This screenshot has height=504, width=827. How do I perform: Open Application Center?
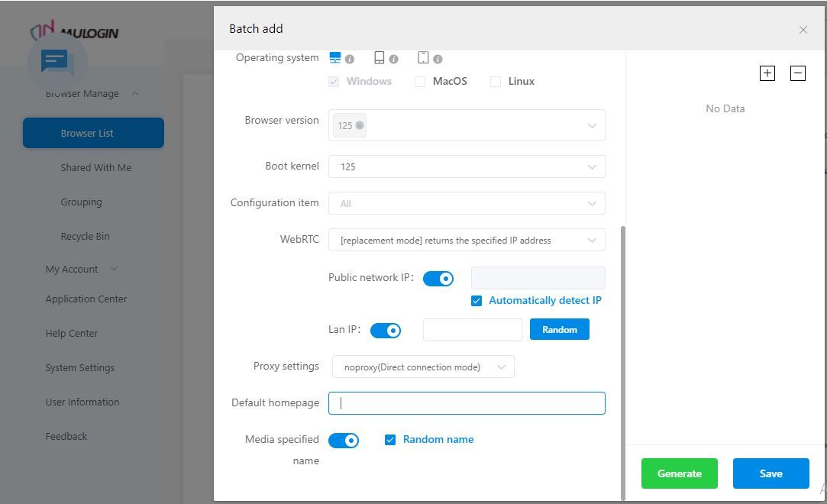(86, 299)
